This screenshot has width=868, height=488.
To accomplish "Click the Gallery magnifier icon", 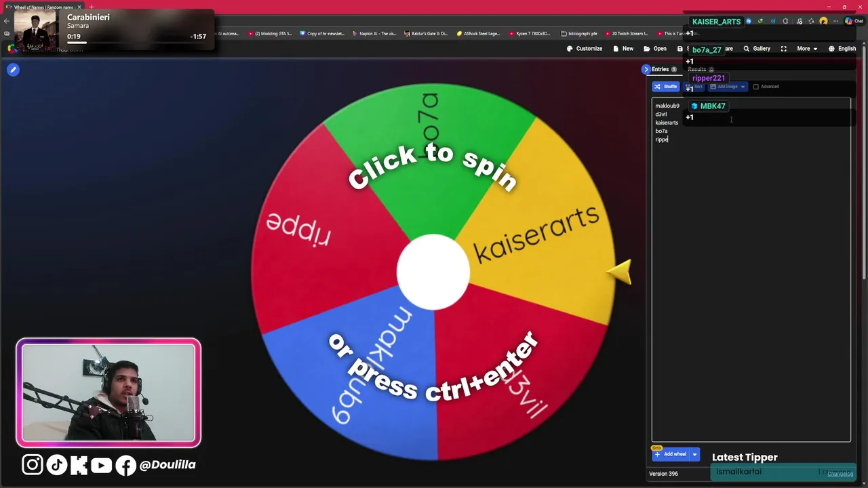I will click(x=747, y=49).
